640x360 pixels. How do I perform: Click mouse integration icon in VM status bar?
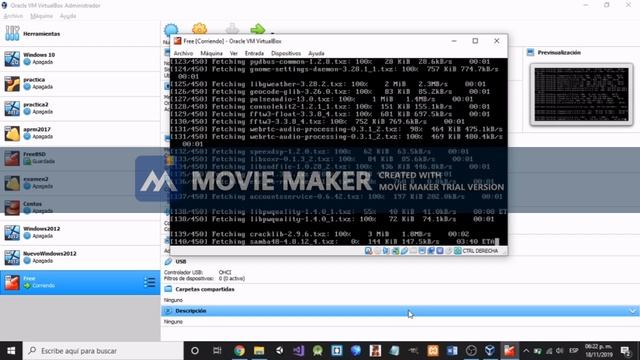pos(449,251)
